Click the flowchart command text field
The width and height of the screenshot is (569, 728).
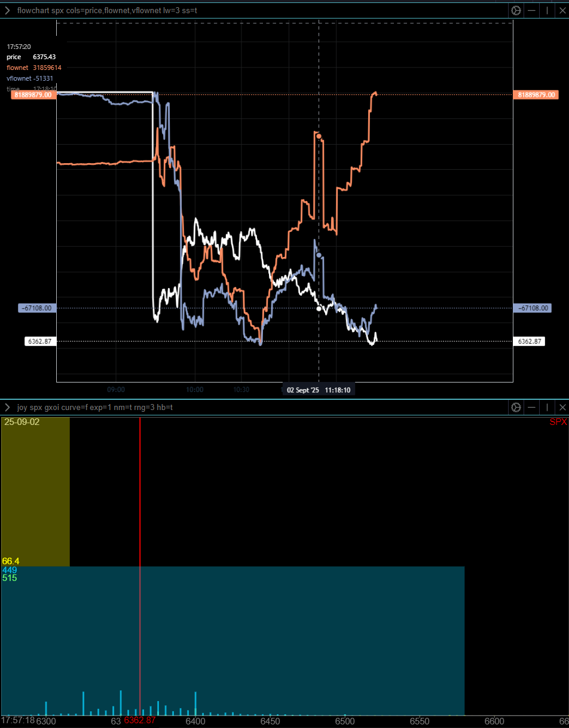click(239, 11)
